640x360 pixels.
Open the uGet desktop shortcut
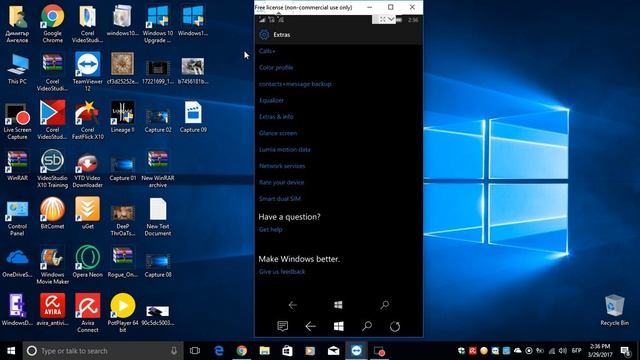[x=87, y=213]
